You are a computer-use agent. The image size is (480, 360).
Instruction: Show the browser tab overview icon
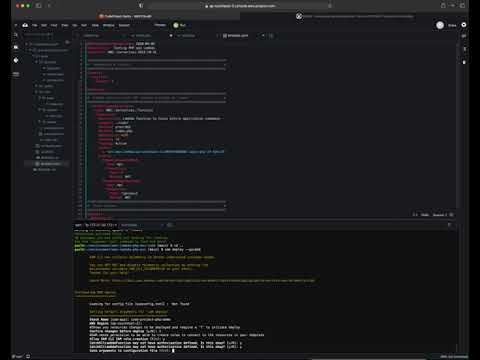(462, 6)
